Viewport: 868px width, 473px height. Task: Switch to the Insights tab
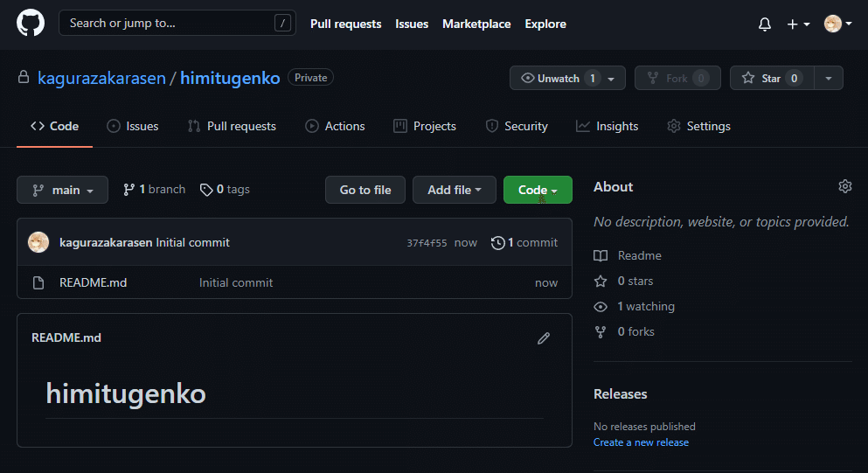pyautogui.click(x=608, y=126)
